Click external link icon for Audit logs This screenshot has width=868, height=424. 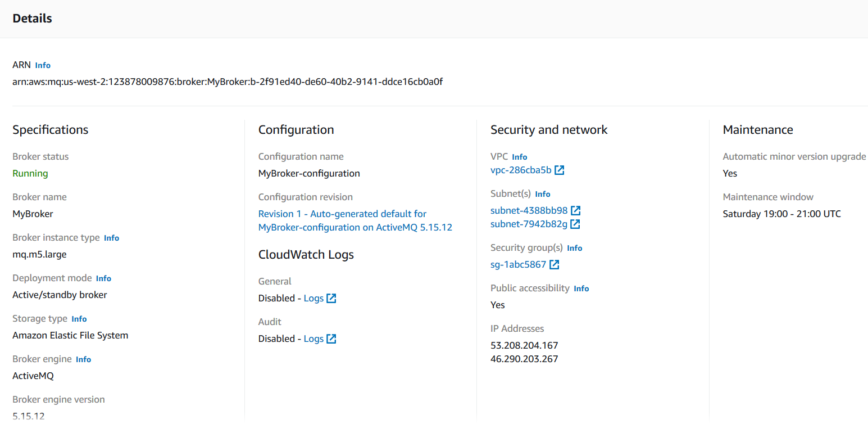click(x=331, y=339)
